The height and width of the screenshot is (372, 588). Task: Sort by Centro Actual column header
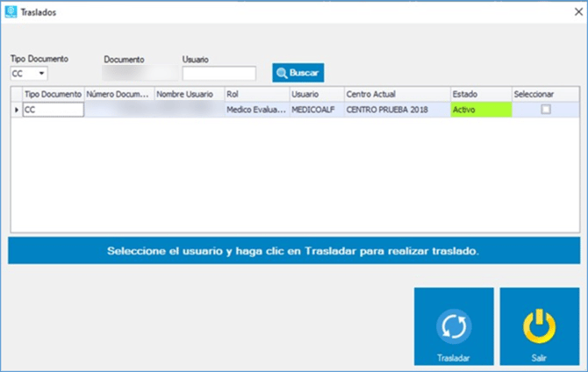(398, 94)
